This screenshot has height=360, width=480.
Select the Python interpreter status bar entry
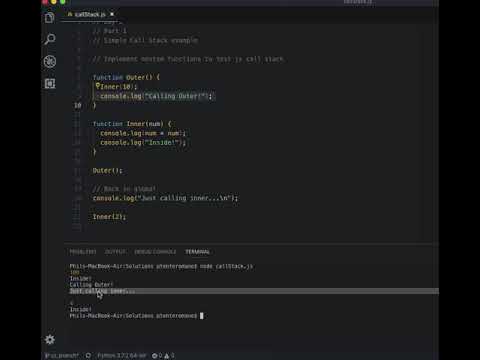click(x=122, y=356)
